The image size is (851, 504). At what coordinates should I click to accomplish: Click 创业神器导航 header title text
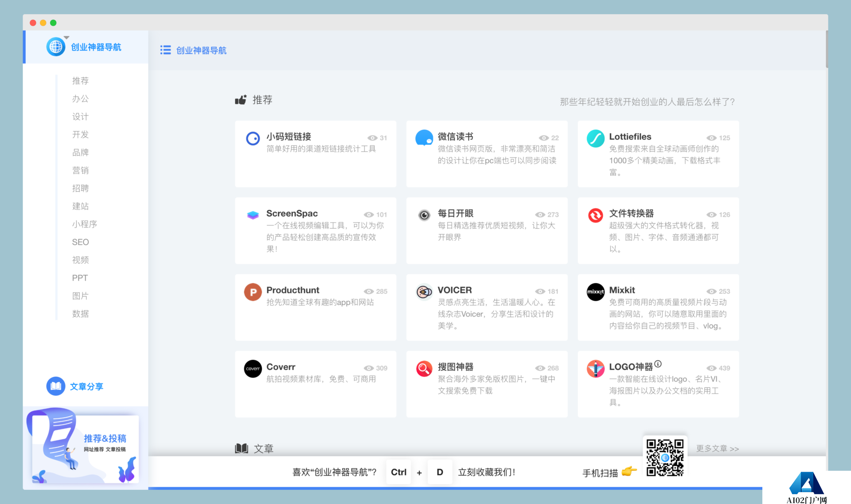pos(201,51)
